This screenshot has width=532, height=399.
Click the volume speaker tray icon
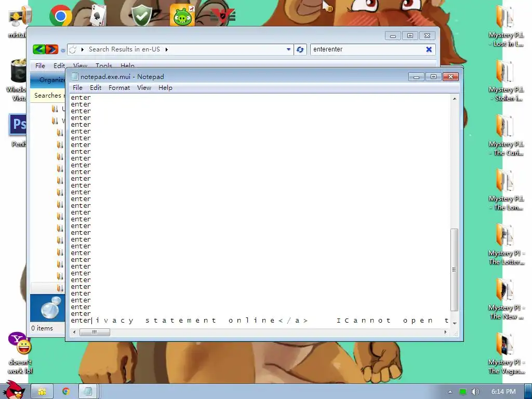tap(475, 392)
